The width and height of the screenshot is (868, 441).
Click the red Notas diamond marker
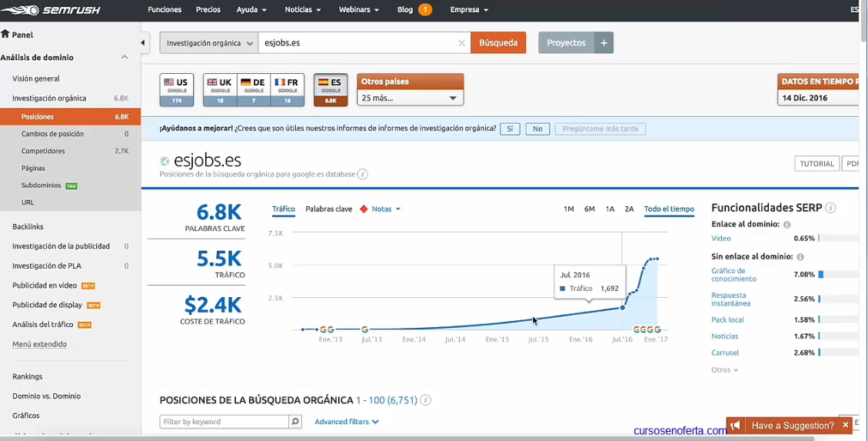pos(364,209)
